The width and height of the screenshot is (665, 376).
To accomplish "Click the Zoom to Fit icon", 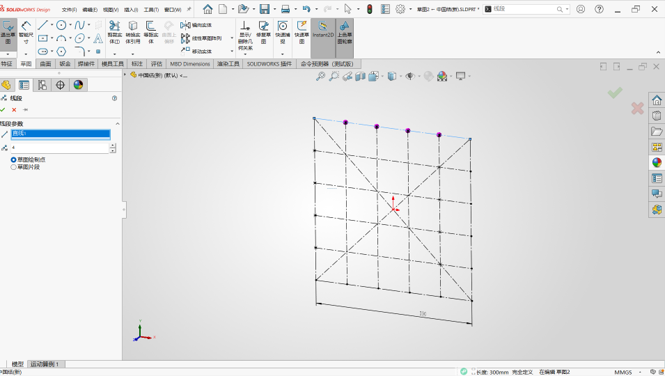I will (320, 76).
